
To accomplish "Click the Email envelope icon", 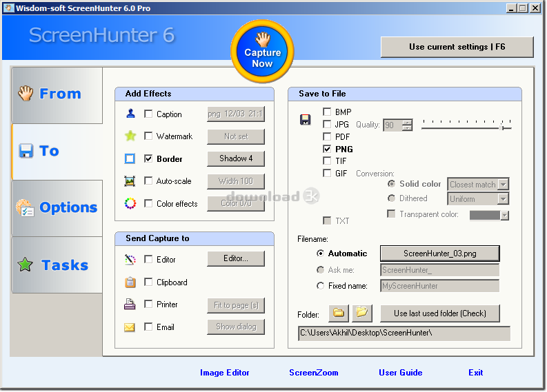I will pos(130,327).
